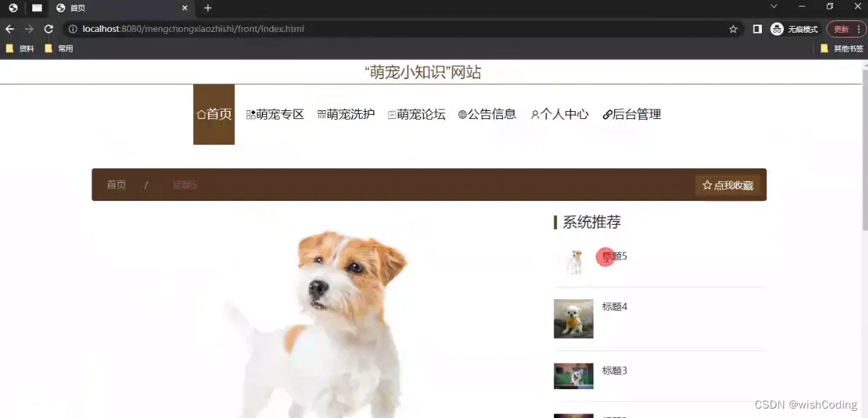
Task: Click the 点我收藏 favorite button
Action: point(728,186)
